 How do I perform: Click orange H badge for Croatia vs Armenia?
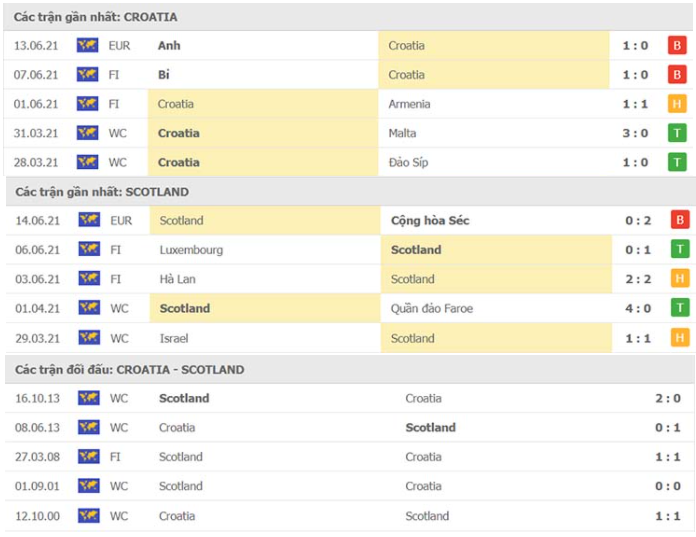pyautogui.click(x=677, y=104)
